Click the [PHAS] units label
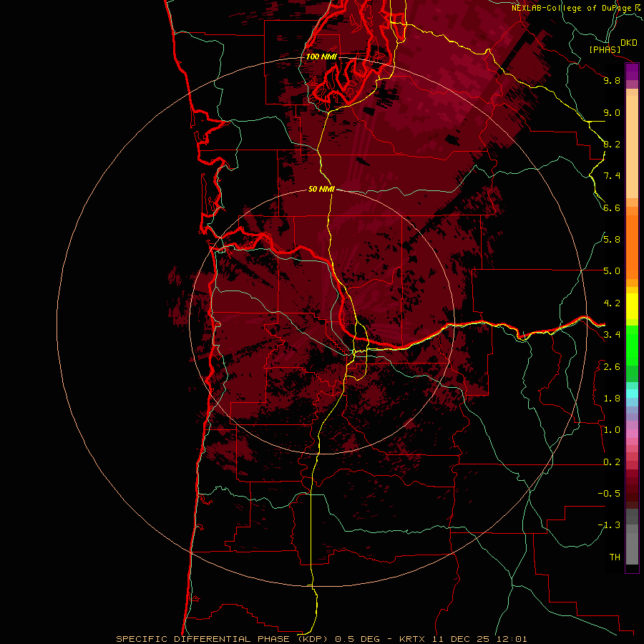 click(x=605, y=50)
